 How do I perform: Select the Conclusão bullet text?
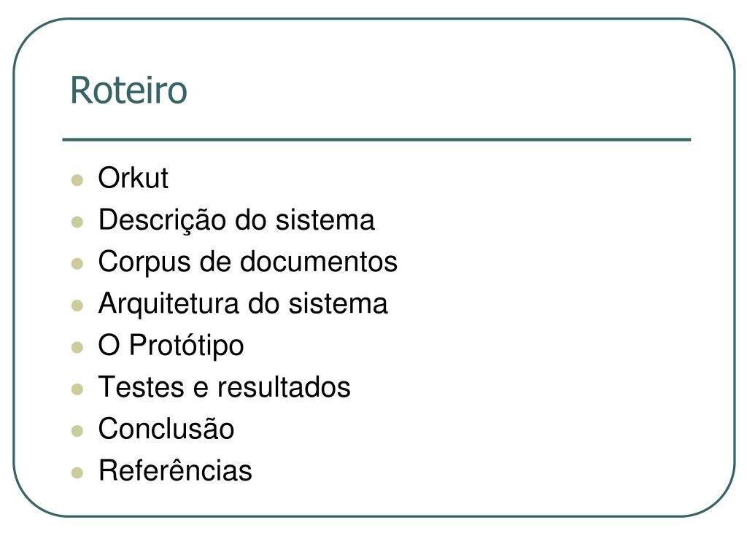166,429
